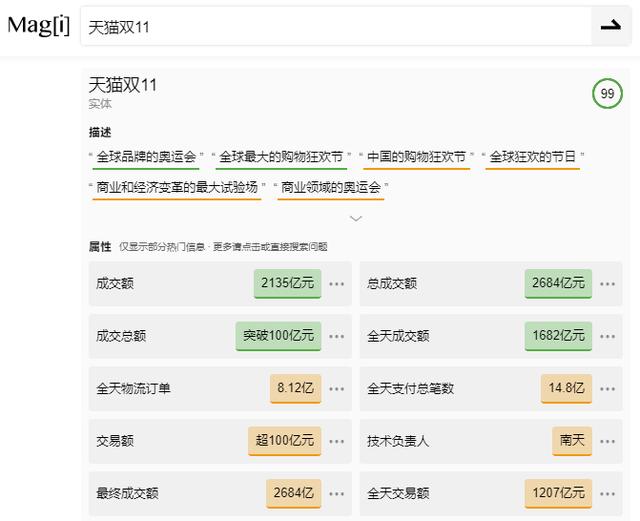Click the search submit arrow button
640x521 pixels.
pos(611,26)
